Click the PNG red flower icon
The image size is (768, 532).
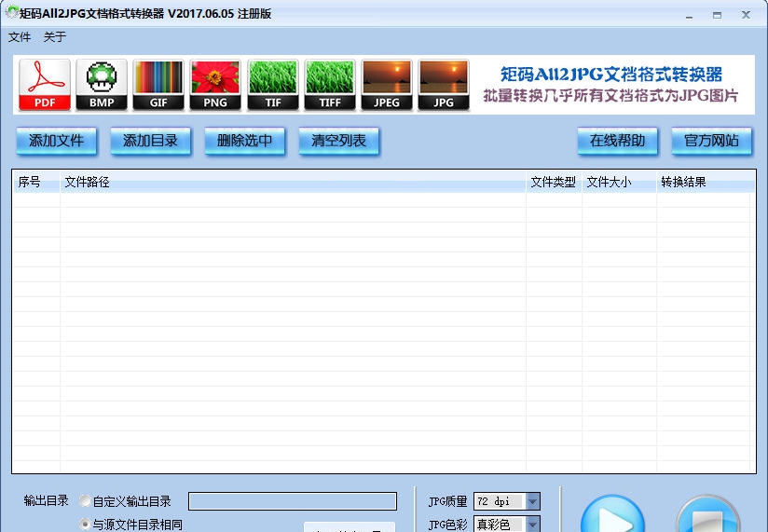click(x=215, y=85)
